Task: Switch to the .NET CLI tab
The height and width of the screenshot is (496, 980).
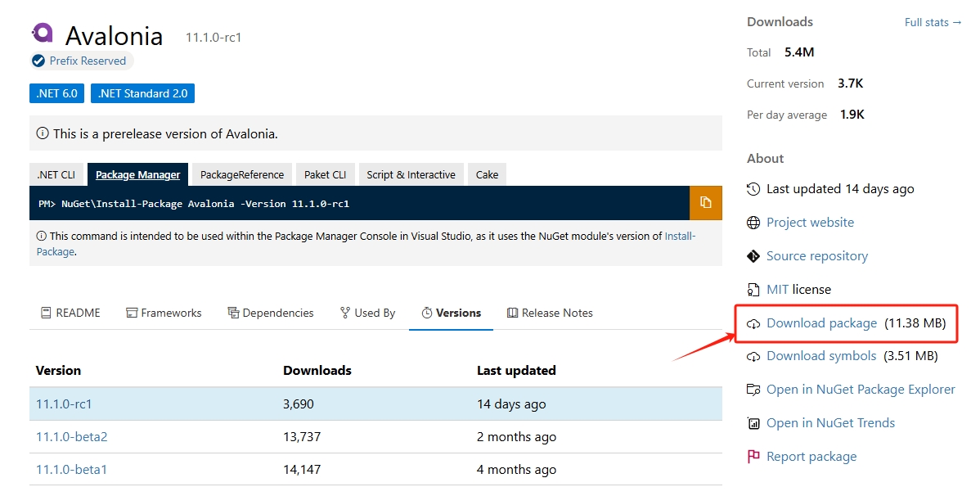Action: (56, 174)
